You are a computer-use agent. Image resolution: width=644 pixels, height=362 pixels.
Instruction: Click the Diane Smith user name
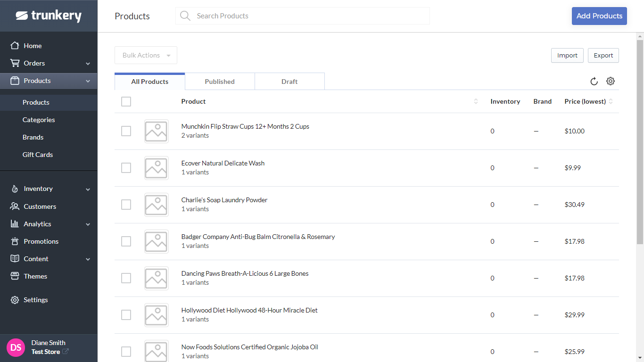(49, 343)
